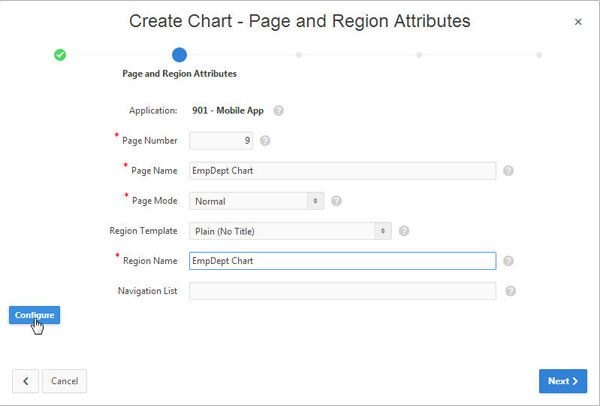Open help for Page Name field

[508, 171]
